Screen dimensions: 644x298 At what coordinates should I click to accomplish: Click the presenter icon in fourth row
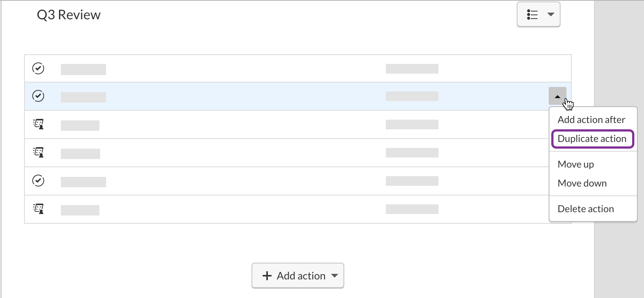[38, 152]
